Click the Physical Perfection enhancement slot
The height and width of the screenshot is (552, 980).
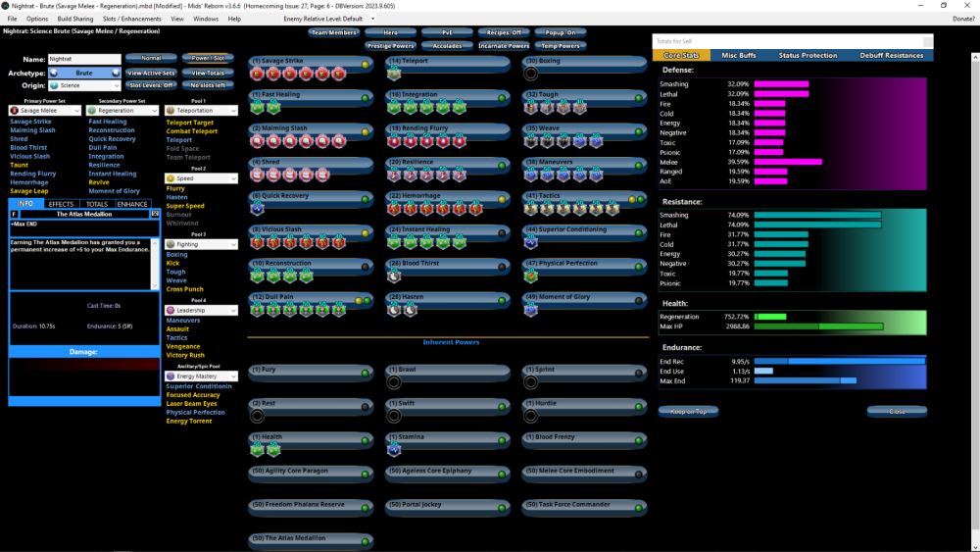pos(531,276)
